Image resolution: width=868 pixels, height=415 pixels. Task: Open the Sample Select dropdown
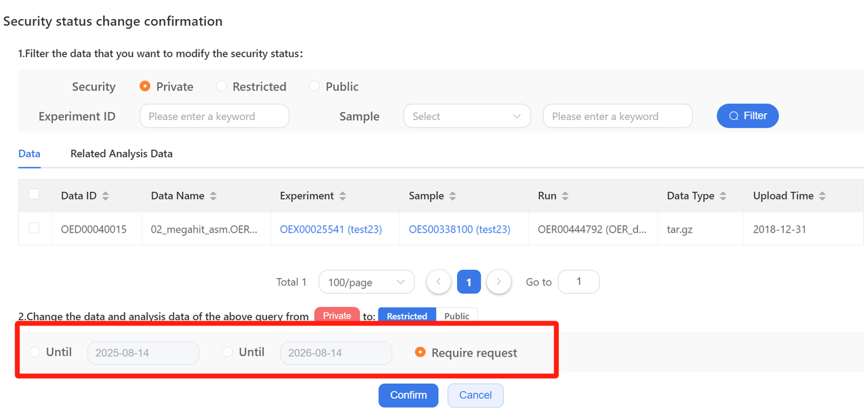[x=467, y=117]
